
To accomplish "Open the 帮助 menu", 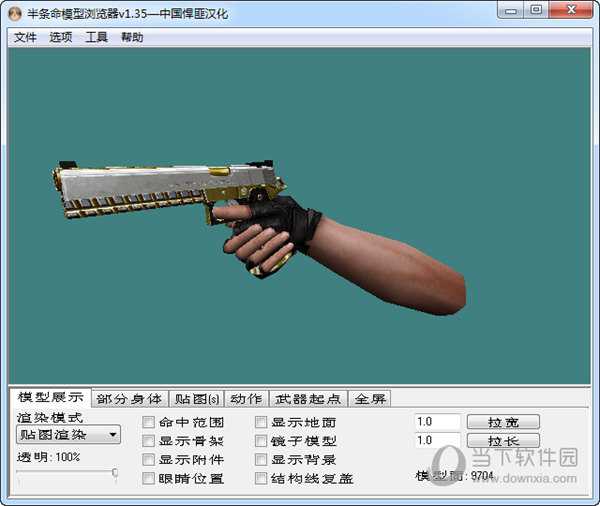I will tap(132, 37).
